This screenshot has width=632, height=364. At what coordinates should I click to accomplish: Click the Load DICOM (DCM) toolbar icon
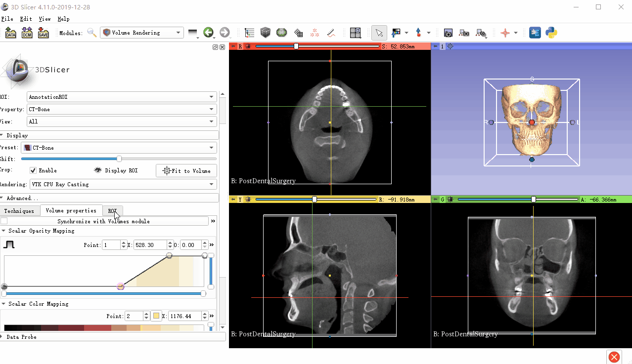pyautogui.click(x=27, y=33)
